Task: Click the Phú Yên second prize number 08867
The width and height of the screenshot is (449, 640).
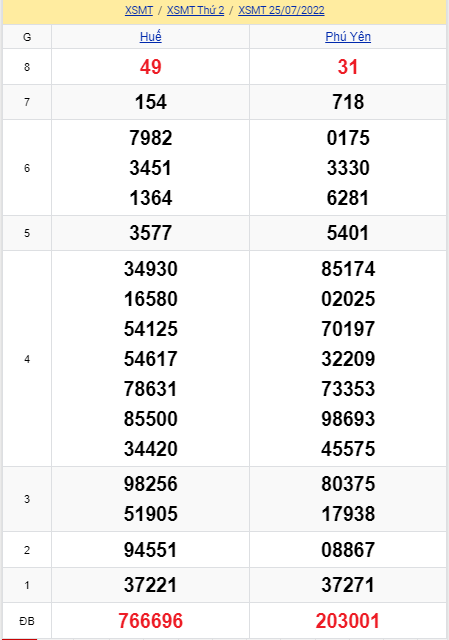Action: 348,550
